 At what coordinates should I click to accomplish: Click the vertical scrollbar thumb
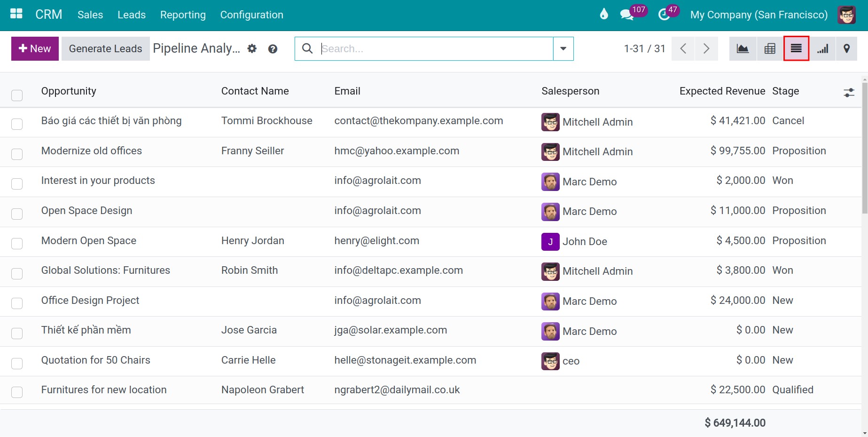coord(865,148)
